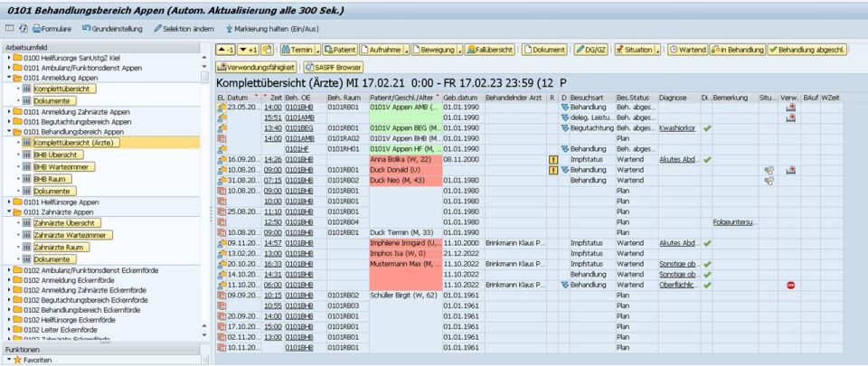Select BHB Wartezimmer in the tree
The width and height of the screenshot is (868, 366).
point(61,166)
